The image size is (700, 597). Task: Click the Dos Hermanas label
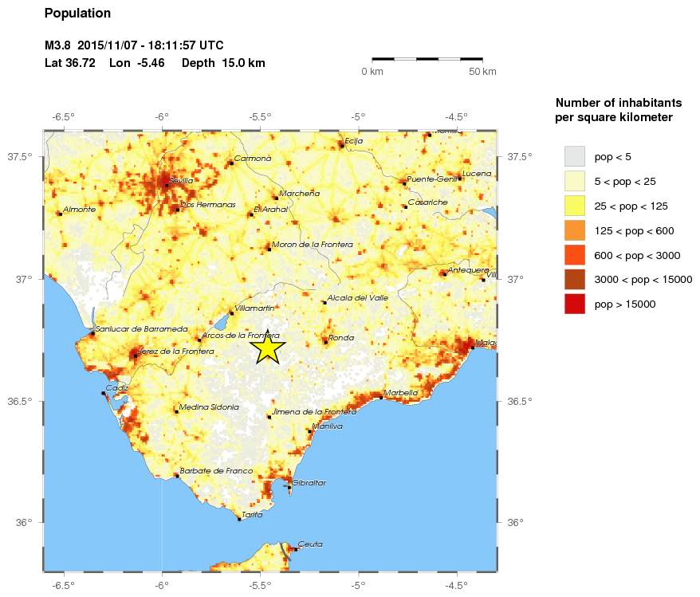point(207,204)
